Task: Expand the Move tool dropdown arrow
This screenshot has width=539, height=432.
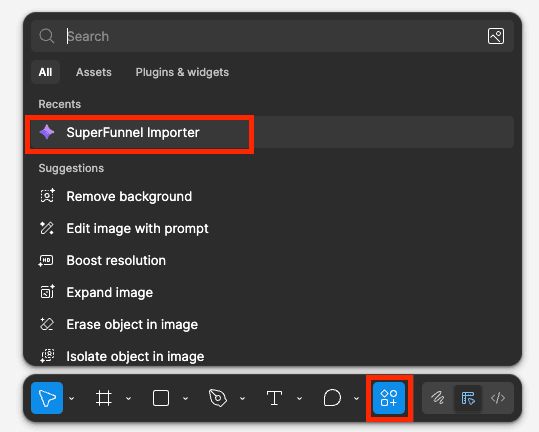Action: click(72, 399)
